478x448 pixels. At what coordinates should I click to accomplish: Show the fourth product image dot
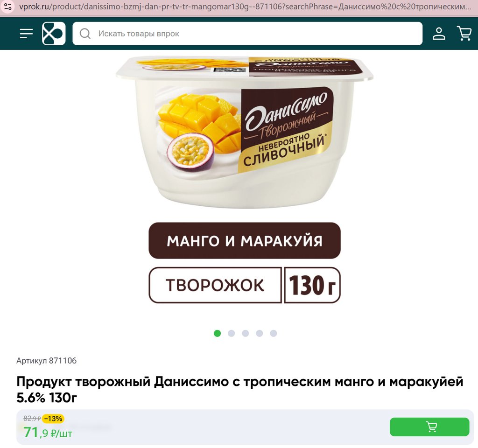(260, 333)
